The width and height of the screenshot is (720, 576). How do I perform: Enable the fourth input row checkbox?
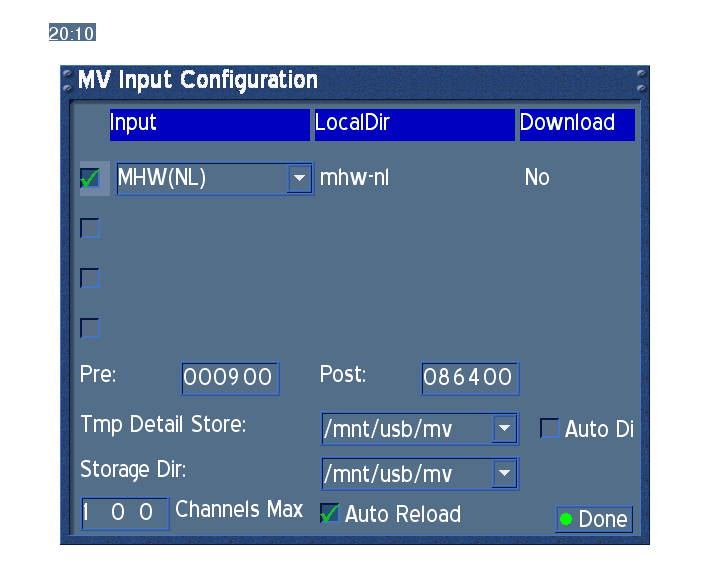(x=90, y=328)
